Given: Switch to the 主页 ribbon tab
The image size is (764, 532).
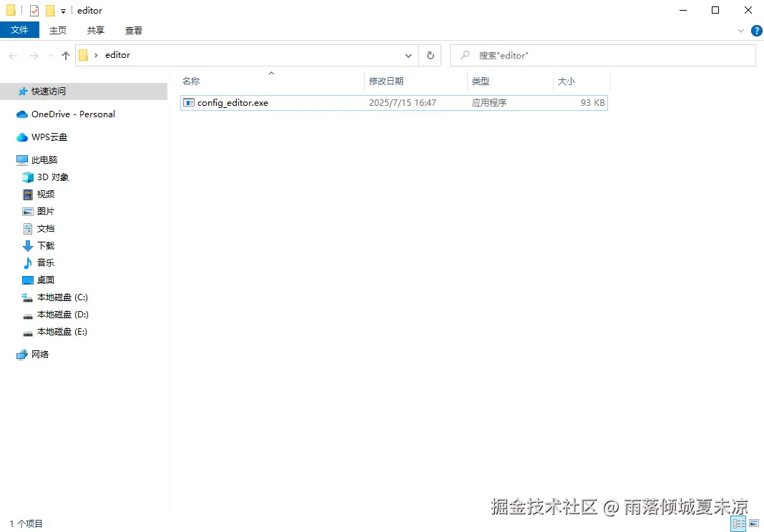Looking at the screenshot, I should (58, 30).
